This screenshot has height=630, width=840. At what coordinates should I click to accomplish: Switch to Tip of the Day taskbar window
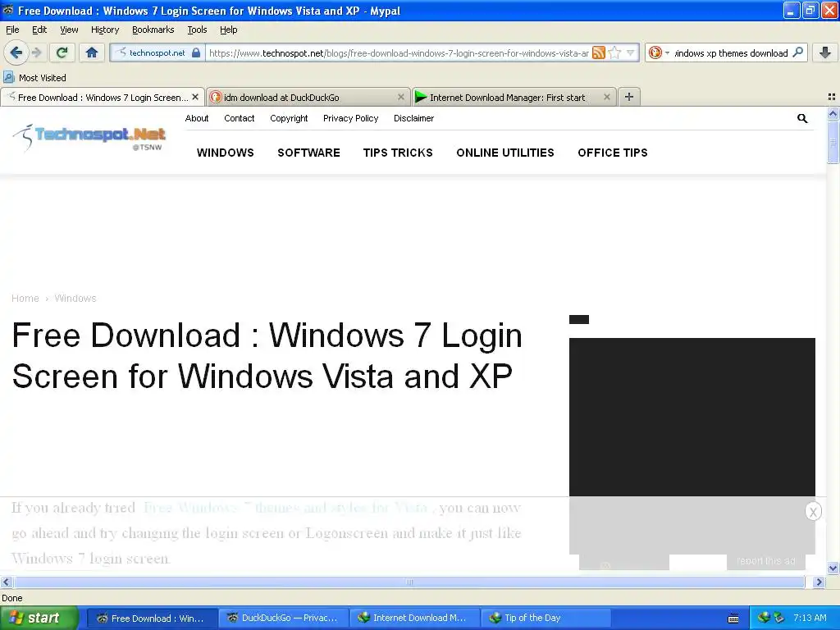click(x=546, y=618)
